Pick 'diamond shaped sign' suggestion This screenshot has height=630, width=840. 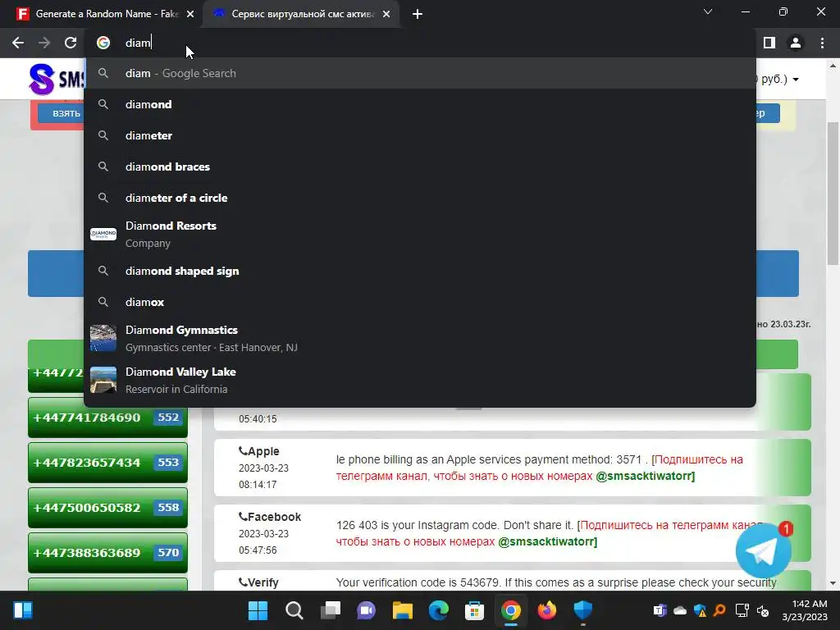[x=420, y=271]
